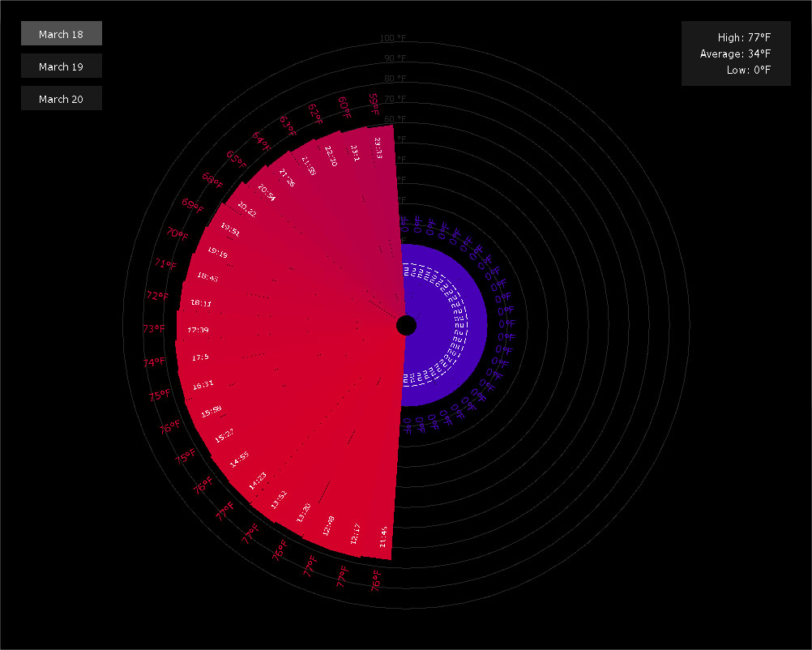
Task: Click the 16:31 time segment
Action: point(203,384)
